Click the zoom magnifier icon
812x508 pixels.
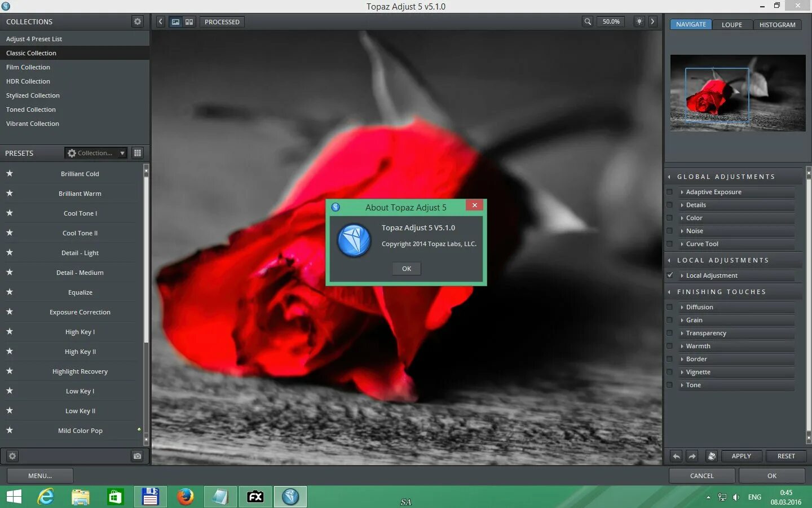coord(588,21)
